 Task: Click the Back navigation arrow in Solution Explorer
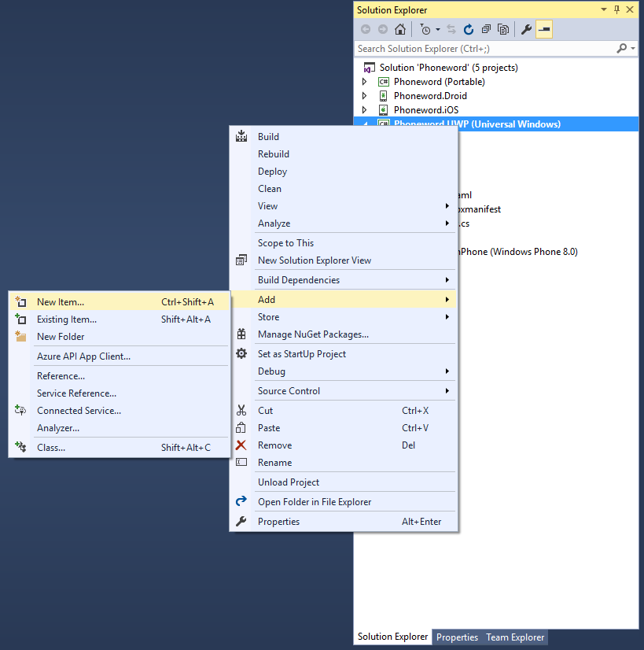(x=366, y=29)
